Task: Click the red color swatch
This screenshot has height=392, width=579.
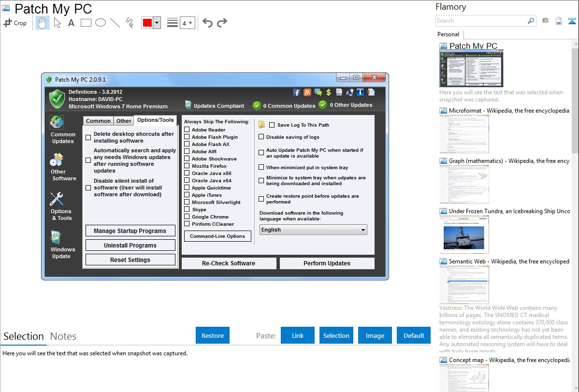Action: click(x=147, y=23)
